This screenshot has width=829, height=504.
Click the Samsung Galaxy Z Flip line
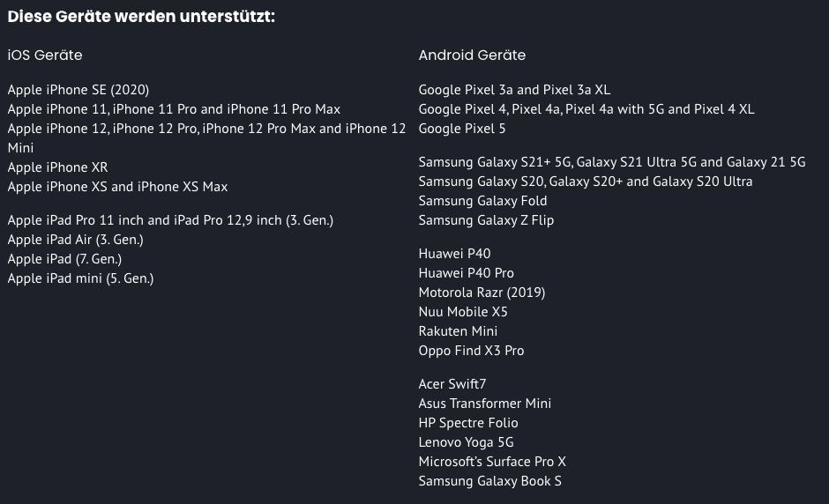pos(486,220)
